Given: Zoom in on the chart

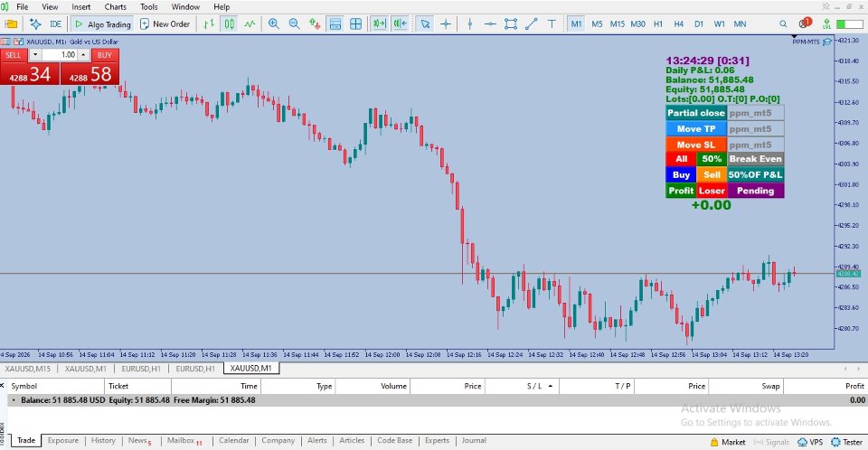Looking at the screenshot, I should [x=273, y=23].
